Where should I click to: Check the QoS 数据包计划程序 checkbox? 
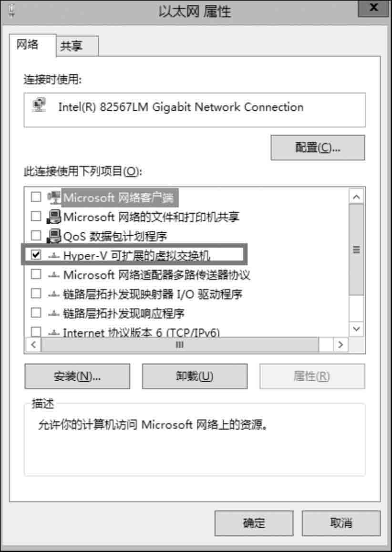pyautogui.click(x=36, y=235)
